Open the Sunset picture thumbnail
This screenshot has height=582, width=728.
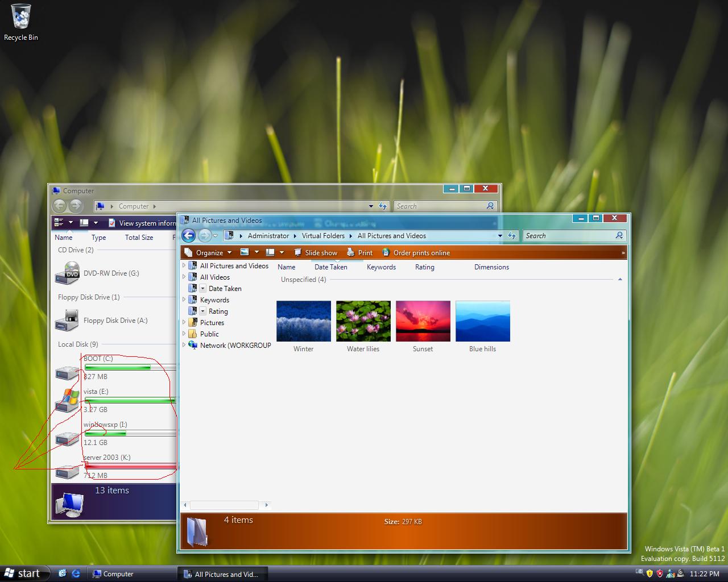423,321
